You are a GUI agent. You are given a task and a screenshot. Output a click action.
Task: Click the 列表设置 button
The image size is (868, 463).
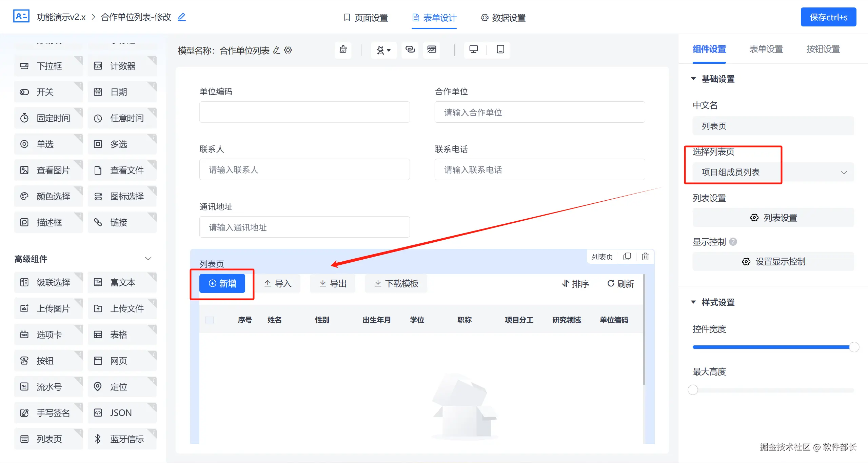[773, 218]
